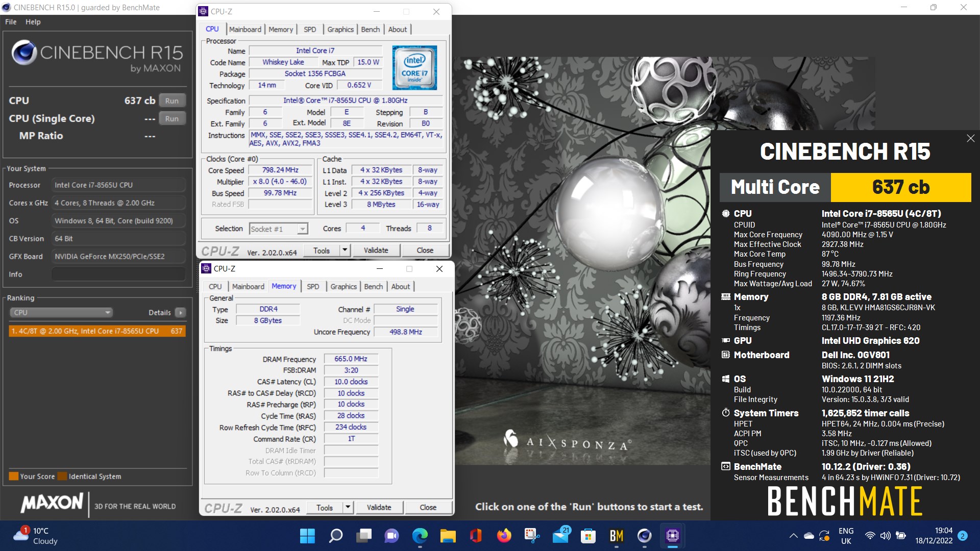
Task: Open Graphics tab in bottom CPU-Z
Action: [344, 287]
